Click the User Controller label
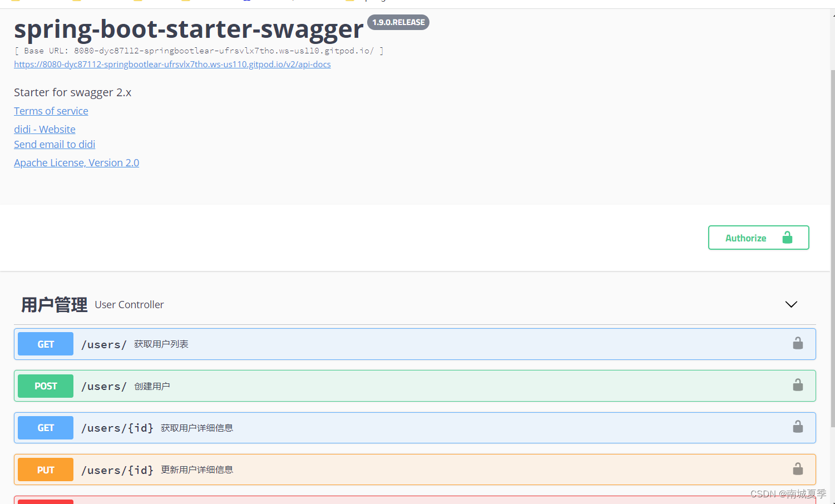The width and height of the screenshot is (835, 504). coord(130,305)
